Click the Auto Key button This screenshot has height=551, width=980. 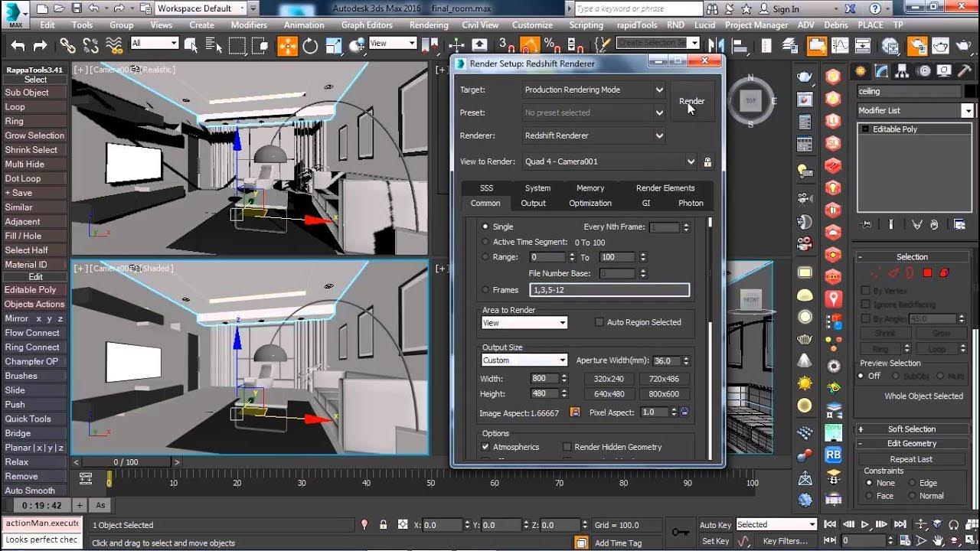[715, 525]
